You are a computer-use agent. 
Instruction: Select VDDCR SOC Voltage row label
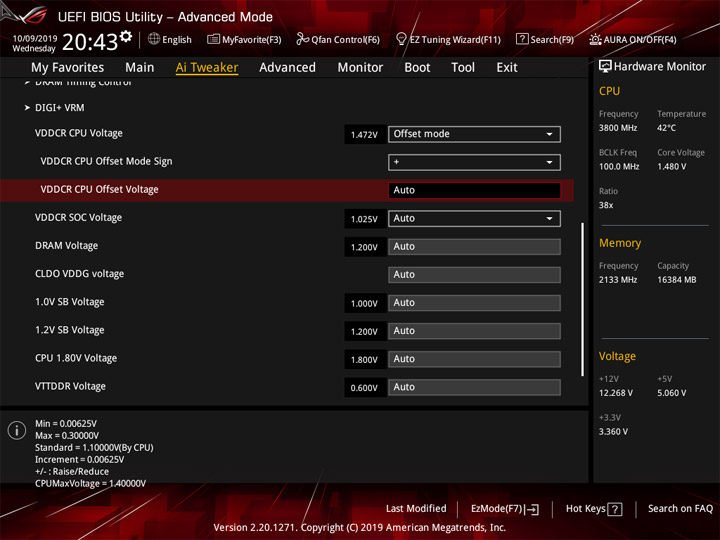(x=79, y=218)
